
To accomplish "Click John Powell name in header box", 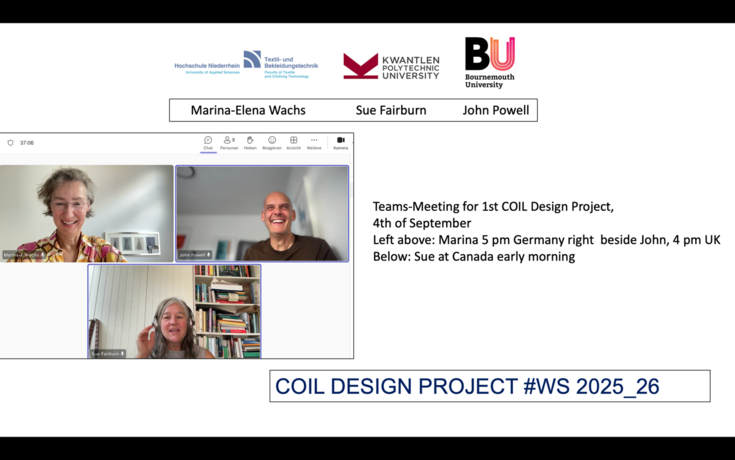I will [496, 110].
